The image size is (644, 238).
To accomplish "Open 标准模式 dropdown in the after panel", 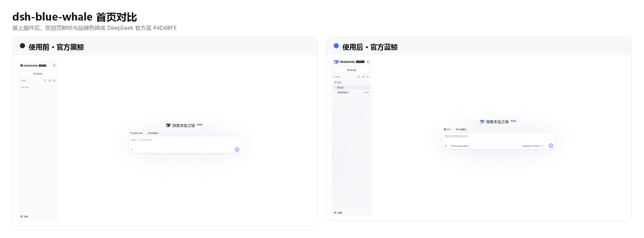I will point(462,129).
